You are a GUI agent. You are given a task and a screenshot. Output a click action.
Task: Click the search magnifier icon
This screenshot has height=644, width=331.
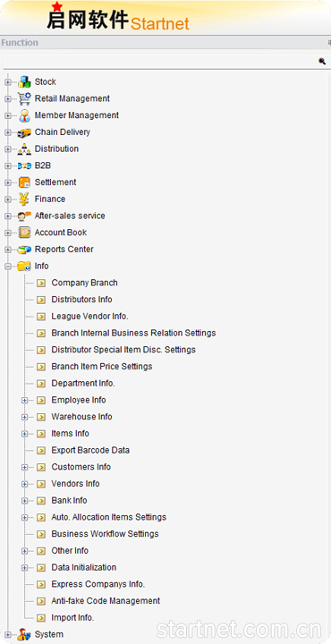(x=322, y=61)
